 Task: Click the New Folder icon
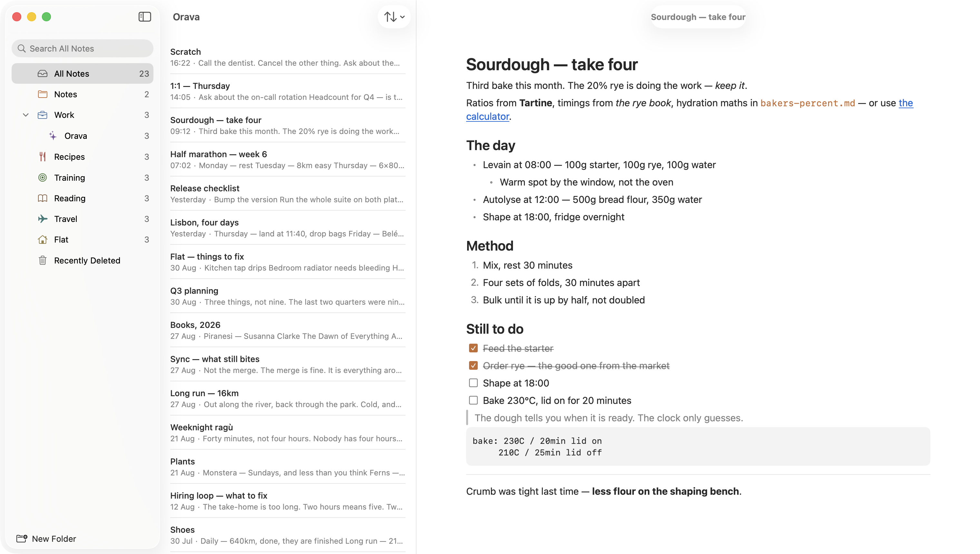click(x=22, y=539)
